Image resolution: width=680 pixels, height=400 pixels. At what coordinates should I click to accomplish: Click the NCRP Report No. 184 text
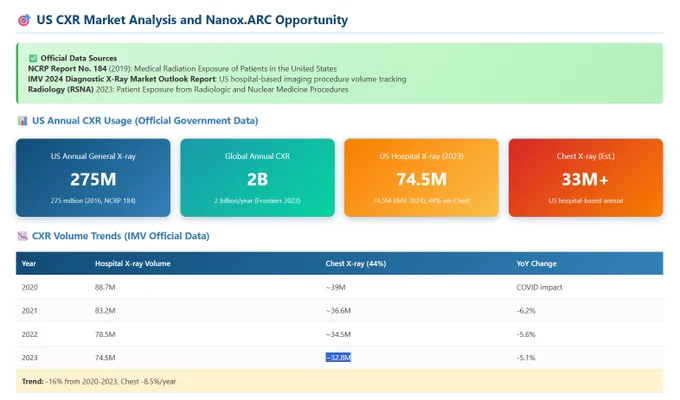[67, 69]
